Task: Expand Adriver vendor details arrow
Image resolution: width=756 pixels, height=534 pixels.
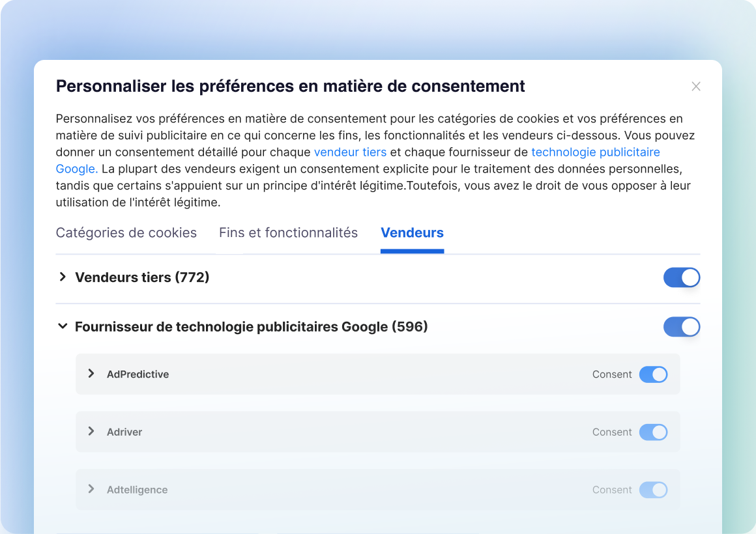Action: pos(91,432)
